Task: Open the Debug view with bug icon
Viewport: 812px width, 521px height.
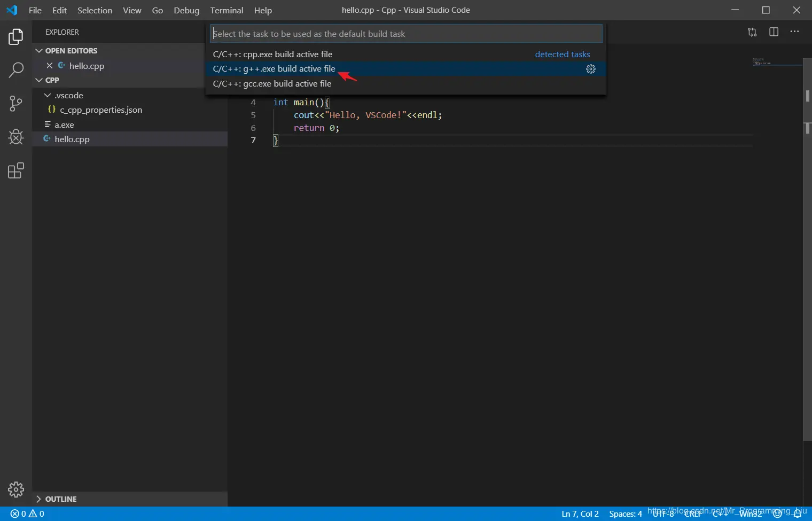Action: pos(16,137)
